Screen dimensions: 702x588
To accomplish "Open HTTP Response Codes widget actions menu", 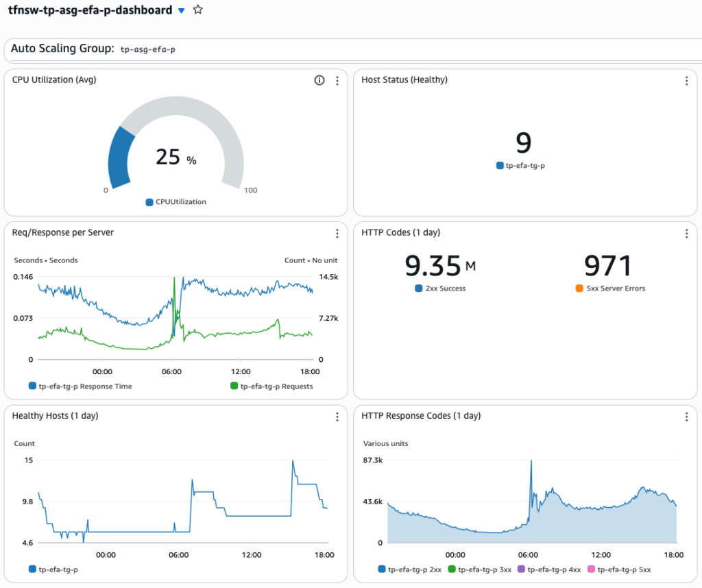I will click(686, 417).
